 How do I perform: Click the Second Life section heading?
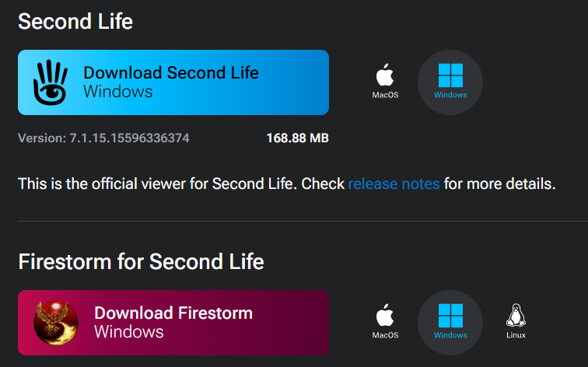pos(75,21)
